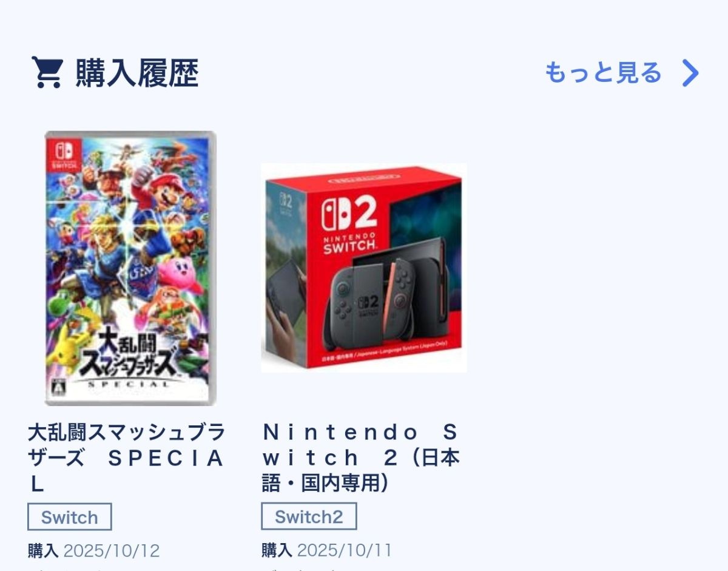
Task: Click the 購入 label under Smash Bros
Action: 43,550
